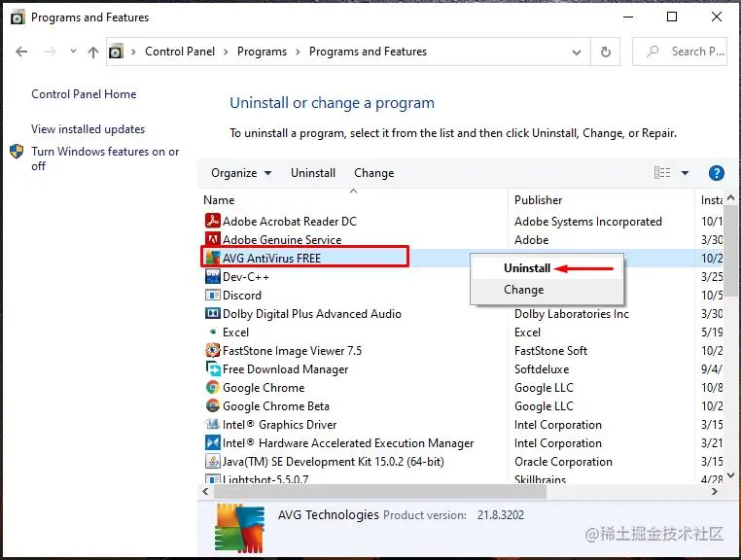Screen dimensions: 741x560
Task: Click the large AVG logo in details pane
Action: (x=239, y=528)
